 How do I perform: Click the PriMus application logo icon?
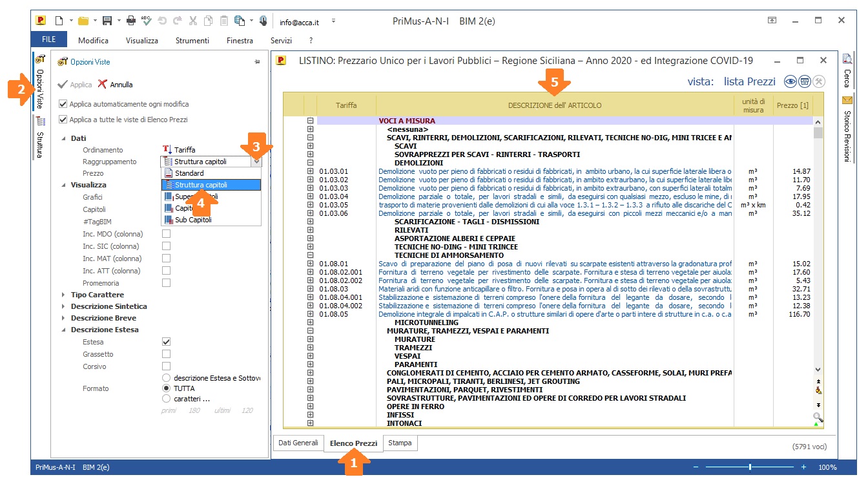click(x=40, y=21)
